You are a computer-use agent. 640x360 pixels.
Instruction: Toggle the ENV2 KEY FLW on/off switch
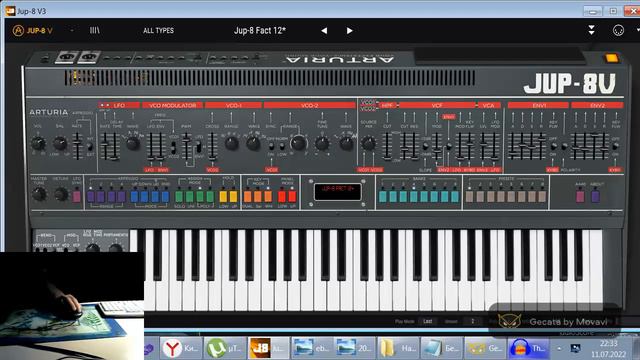click(x=616, y=147)
